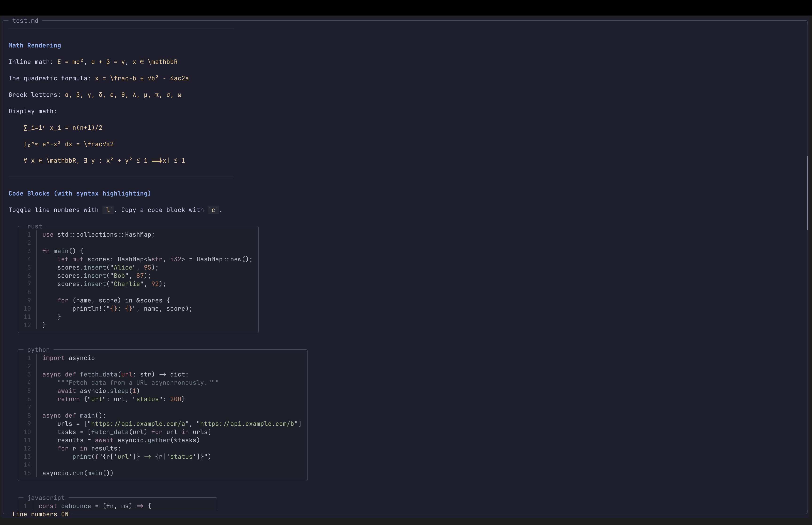Screen dimensions: 812x525
Task: Click the for r in results line
Action: point(89,448)
